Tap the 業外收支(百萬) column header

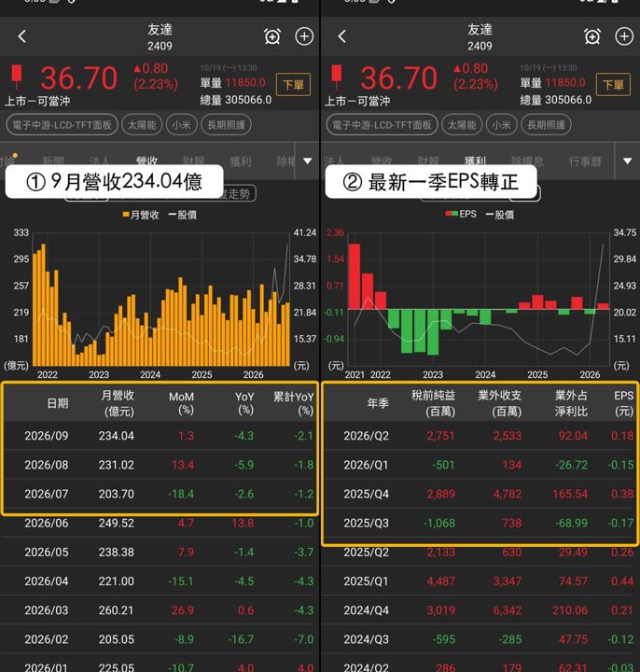point(499,403)
